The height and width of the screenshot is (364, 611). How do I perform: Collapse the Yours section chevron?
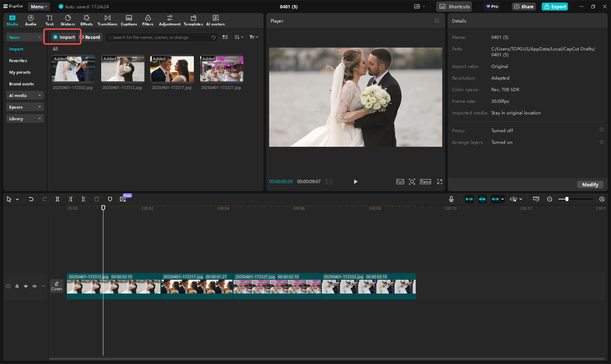point(39,37)
